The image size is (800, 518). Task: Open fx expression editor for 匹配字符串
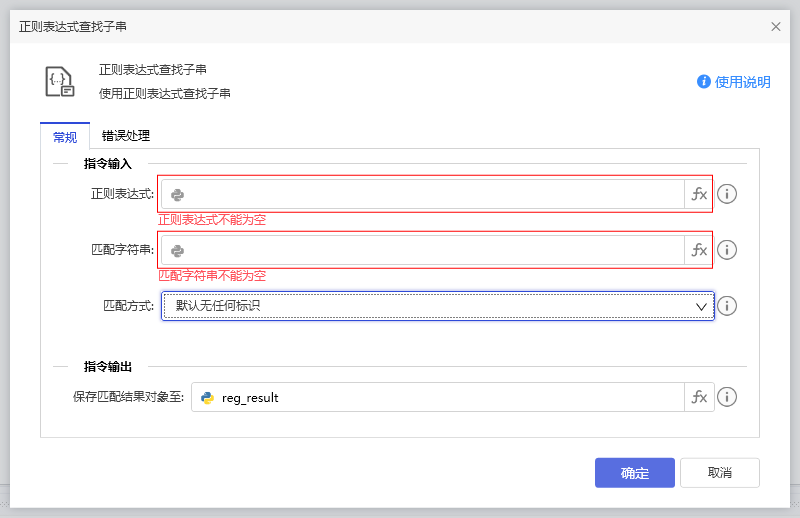coord(699,251)
